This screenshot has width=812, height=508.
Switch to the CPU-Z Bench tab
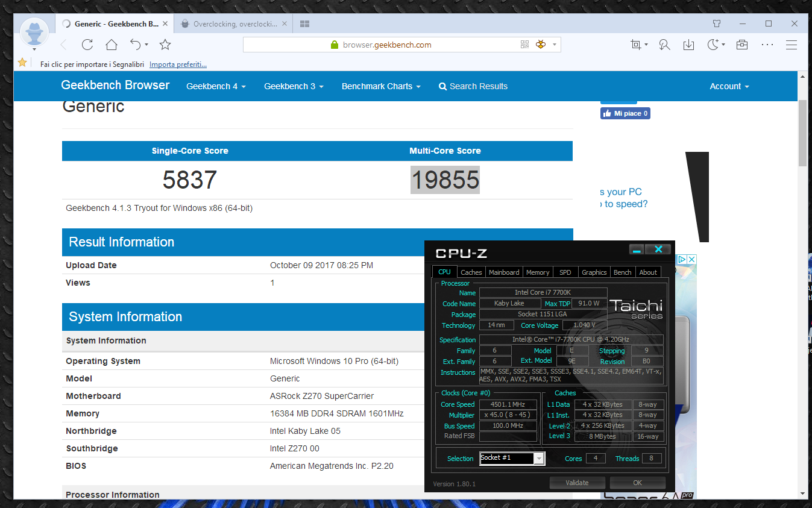pyautogui.click(x=623, y=272)
